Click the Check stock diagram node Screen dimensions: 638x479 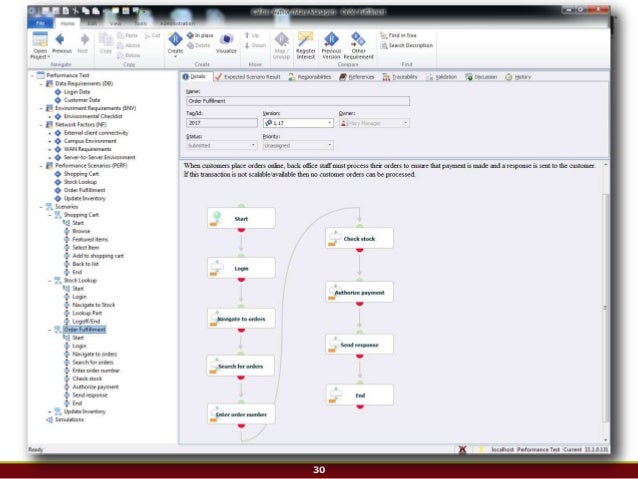click(x=359, y=238)
